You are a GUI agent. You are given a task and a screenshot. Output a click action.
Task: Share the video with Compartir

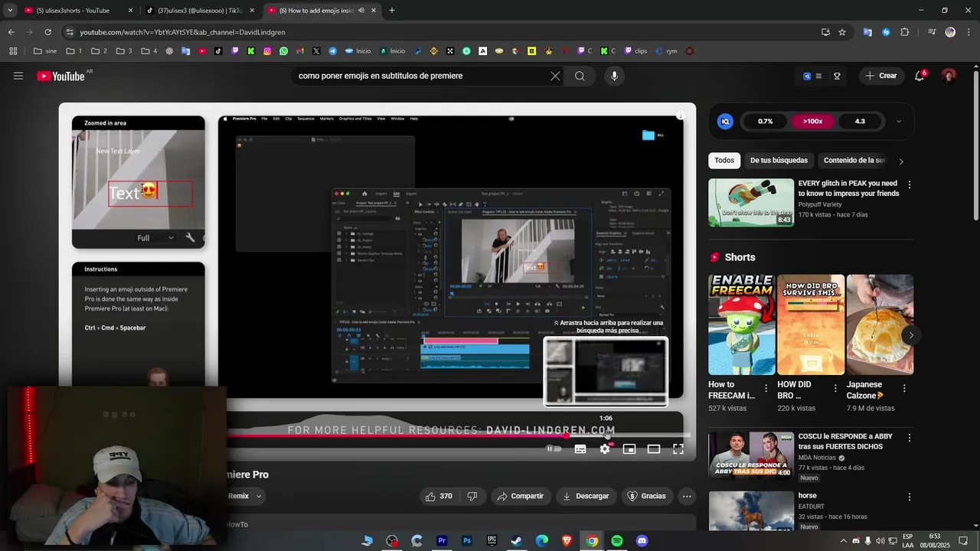tap(520, 496)
